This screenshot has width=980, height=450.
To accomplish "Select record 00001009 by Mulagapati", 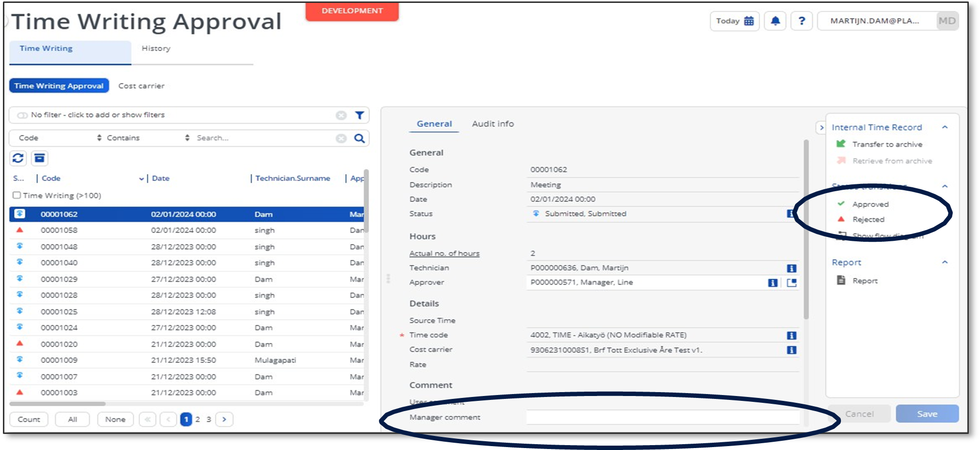I will click(186, 360).
